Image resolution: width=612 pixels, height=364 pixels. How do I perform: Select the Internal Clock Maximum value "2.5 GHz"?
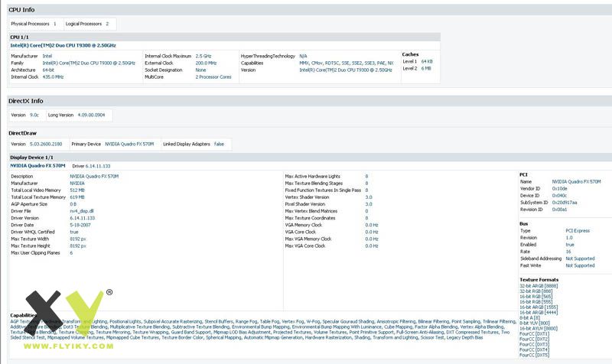(203, 56)
